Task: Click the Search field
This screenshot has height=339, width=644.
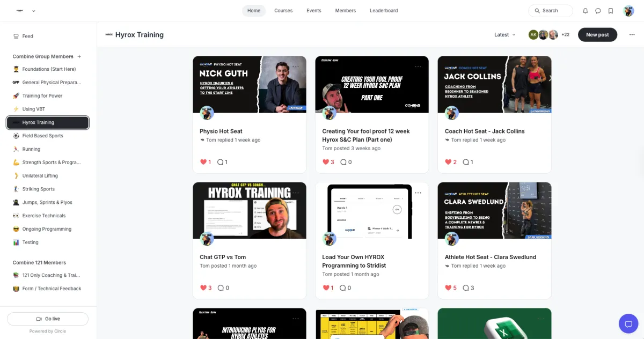Action: (551, 11)
